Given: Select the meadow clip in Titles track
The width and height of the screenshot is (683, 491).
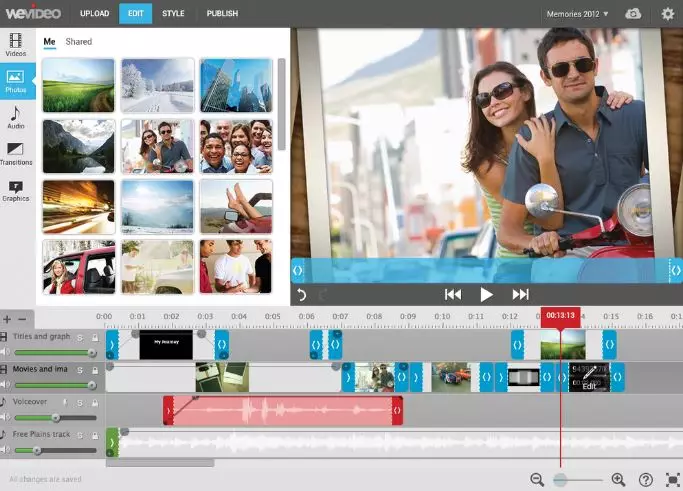Looking at the screenshot, I should pyautogui.click(x=563, y=344).
